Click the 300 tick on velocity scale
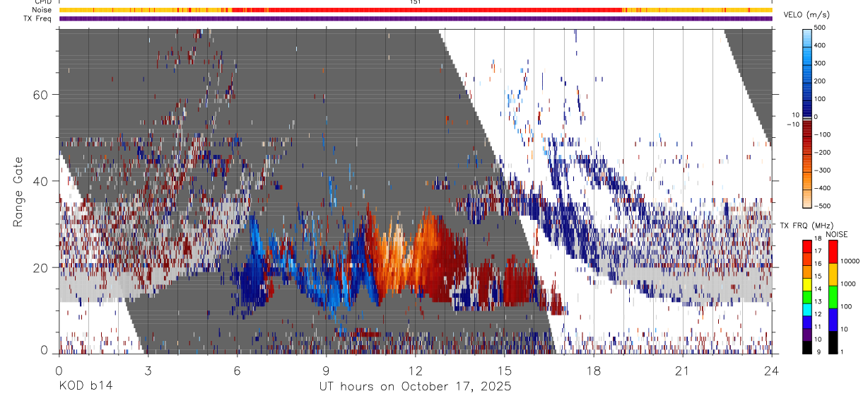The width and height of the screenshot is (868, 401). 821,63
